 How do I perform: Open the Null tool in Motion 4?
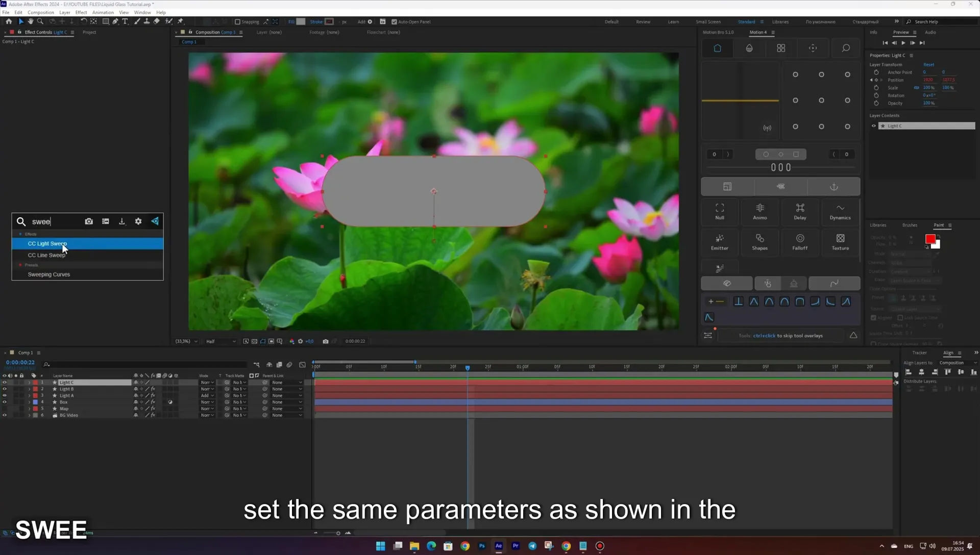(720, 212)
